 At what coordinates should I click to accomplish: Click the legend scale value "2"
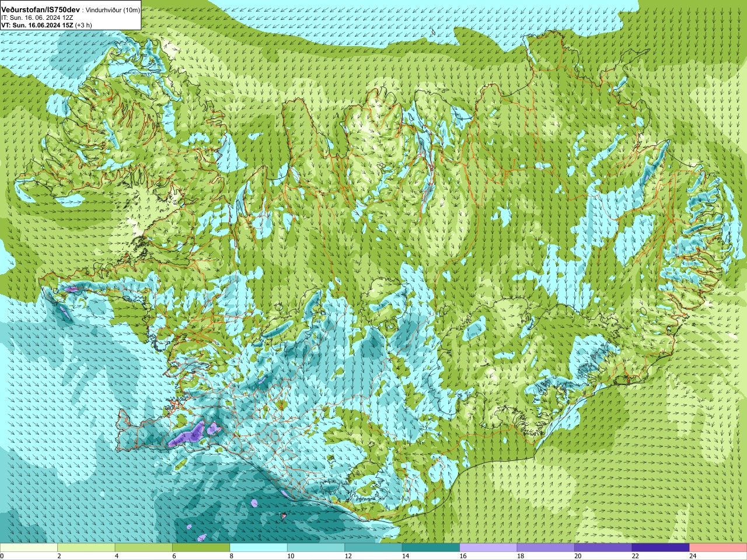(x=59, y=556)
